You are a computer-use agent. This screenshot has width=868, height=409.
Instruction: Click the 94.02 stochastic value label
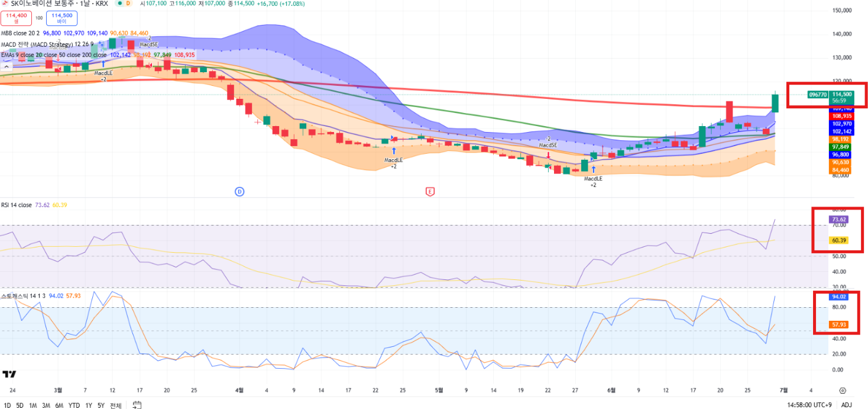[840, 297]
